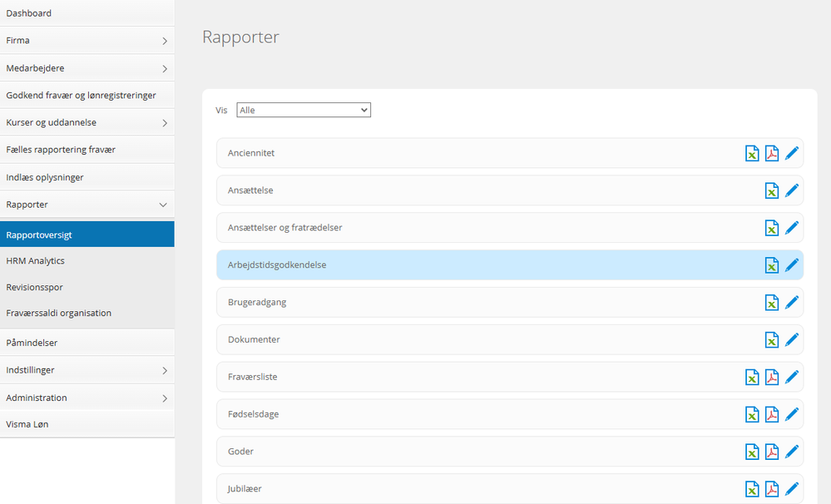
Task: Export the Anciennitet report to Excel
Action: (x=752, y=153)
